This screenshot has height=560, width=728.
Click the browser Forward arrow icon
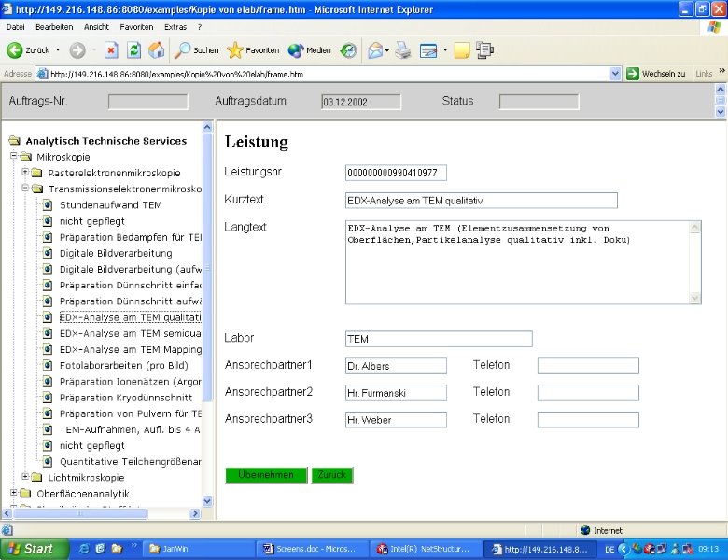point(77,50)
